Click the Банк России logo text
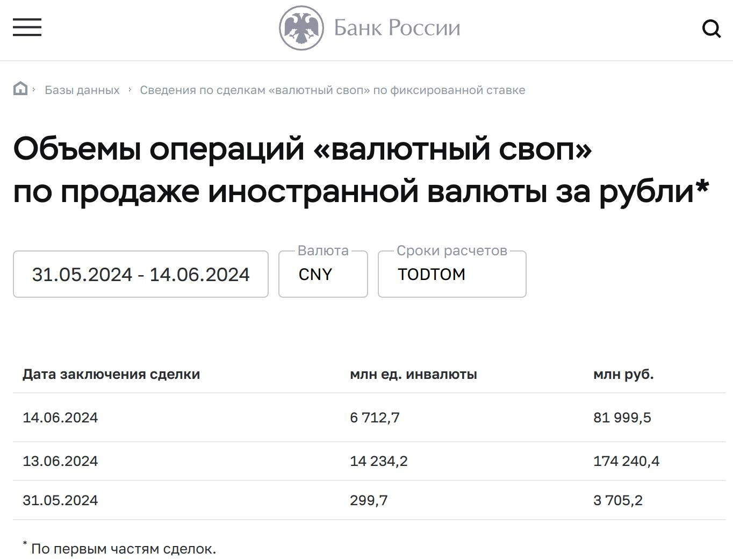Image resolution: width=733 pixels, height=560 pixels. 397,28
